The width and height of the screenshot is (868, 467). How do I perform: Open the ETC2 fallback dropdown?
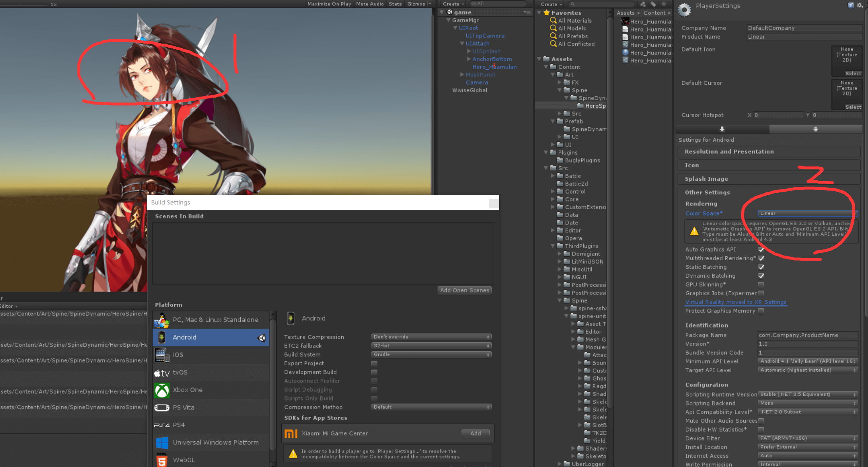click(x=431, y=346)
